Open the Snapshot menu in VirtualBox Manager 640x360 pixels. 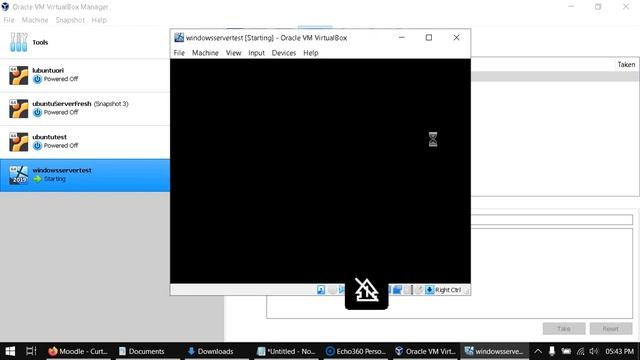[x=70, y=20]
